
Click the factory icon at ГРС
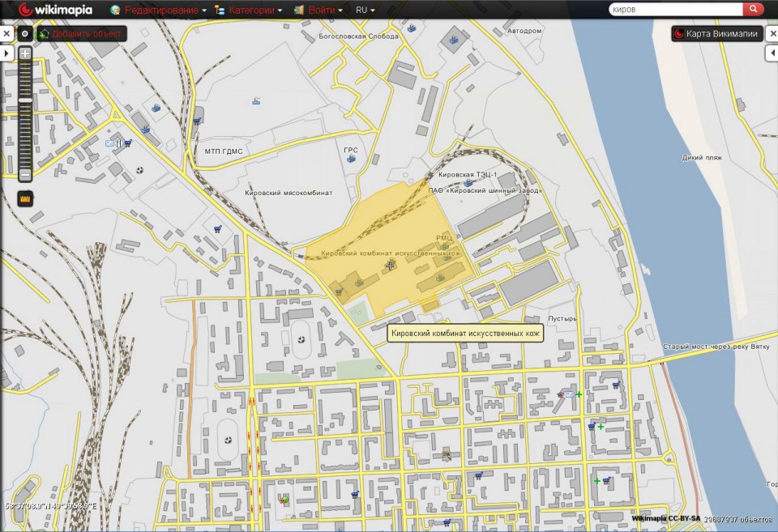pyautogui.click(x=351, y=159)
